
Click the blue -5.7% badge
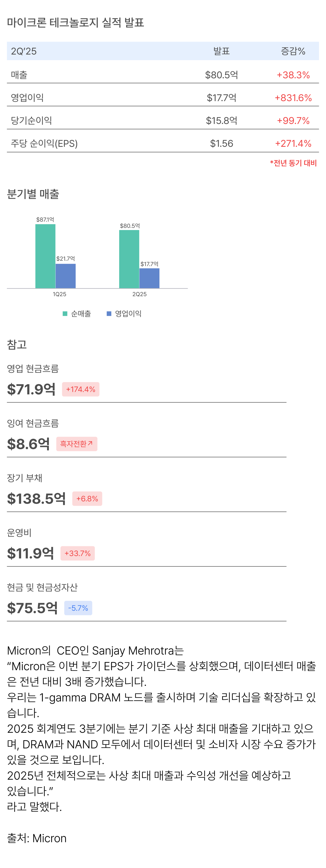78,608
